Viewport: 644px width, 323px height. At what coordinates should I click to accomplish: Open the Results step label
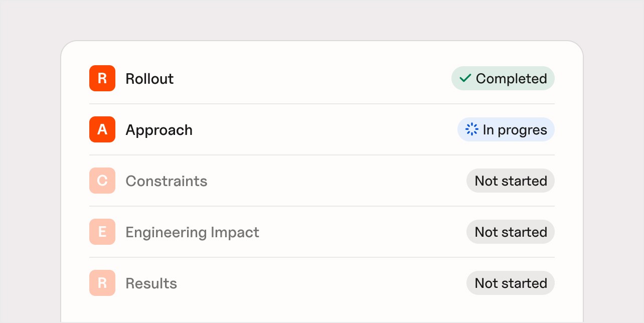(x=151, y=283)
